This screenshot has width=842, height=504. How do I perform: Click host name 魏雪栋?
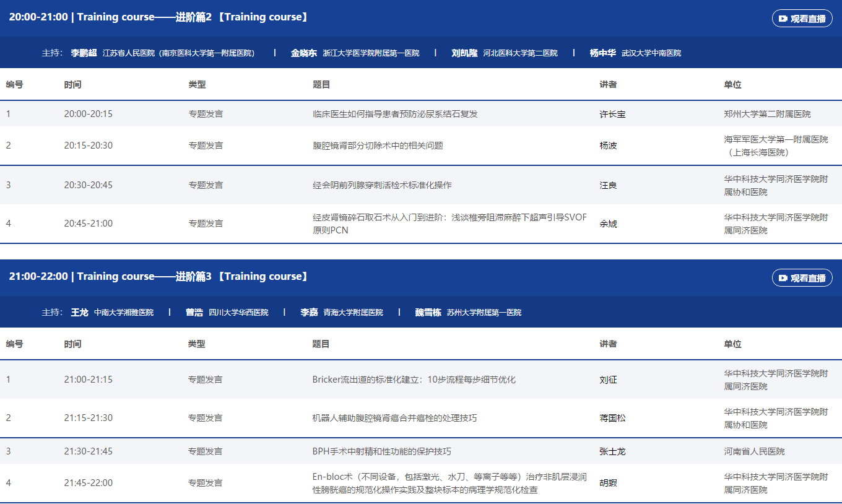[x=428, y=313]
